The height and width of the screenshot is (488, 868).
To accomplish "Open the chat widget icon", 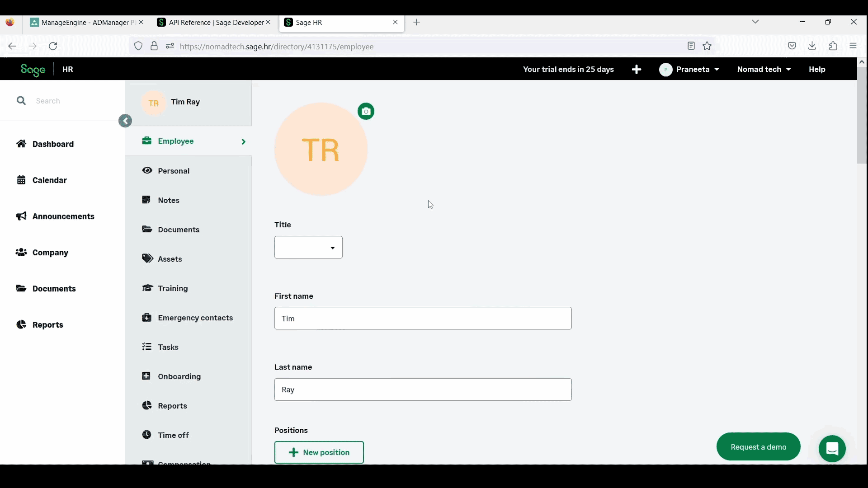I will (832, 448).
